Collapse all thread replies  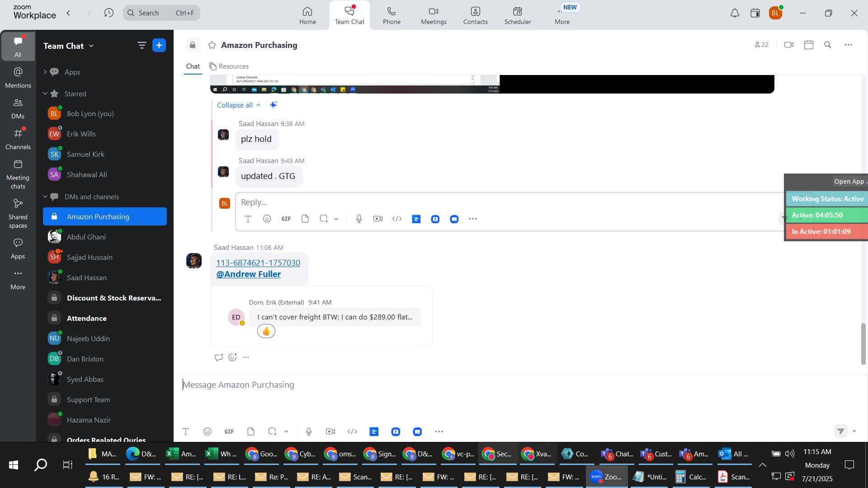pos(239,105)
